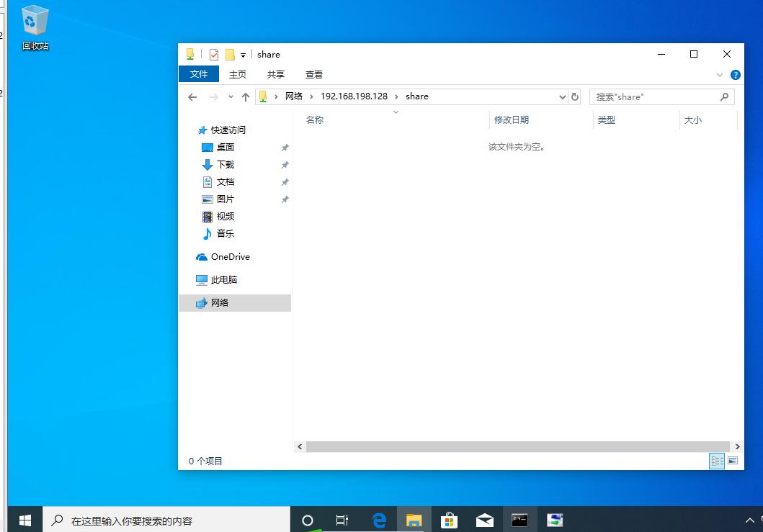Go to 网络 via the breadcrumb link
This screenshot has width=763, height=532.
(x=294, y=96)
